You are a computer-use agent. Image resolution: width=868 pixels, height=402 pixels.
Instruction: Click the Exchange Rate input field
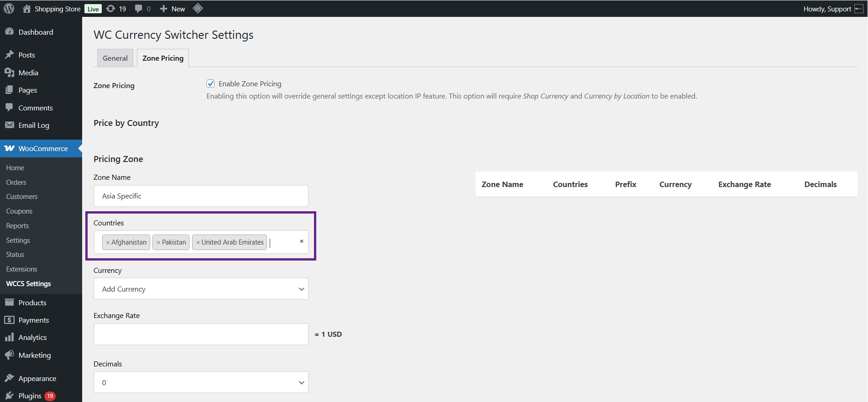point(201,334)
